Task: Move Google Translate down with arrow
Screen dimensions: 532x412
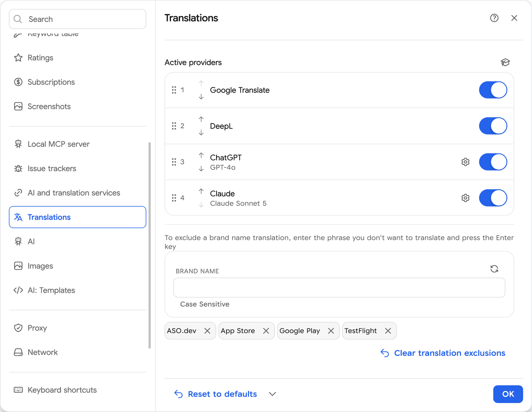Action: (x=201, y=97)
